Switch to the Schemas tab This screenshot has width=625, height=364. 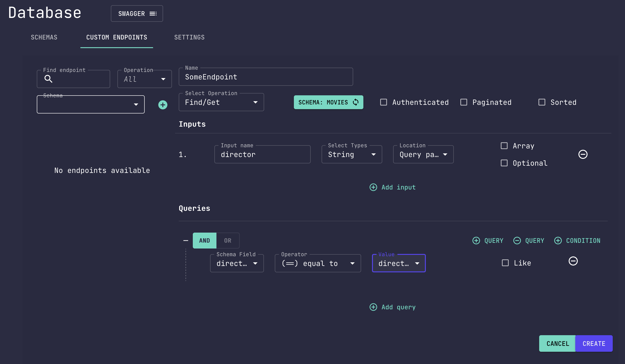click(x=44, y=37)
